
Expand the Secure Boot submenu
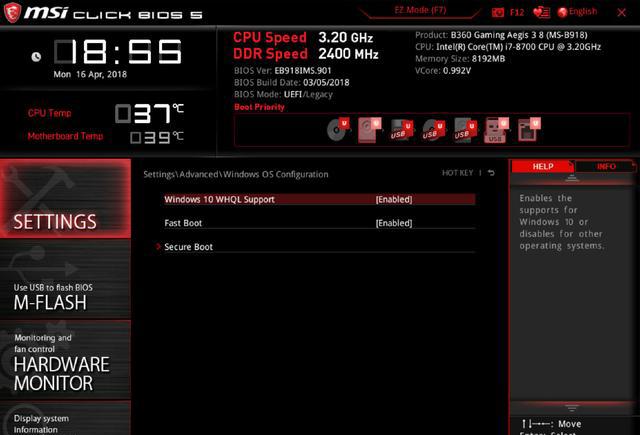[x=188, y=247]
